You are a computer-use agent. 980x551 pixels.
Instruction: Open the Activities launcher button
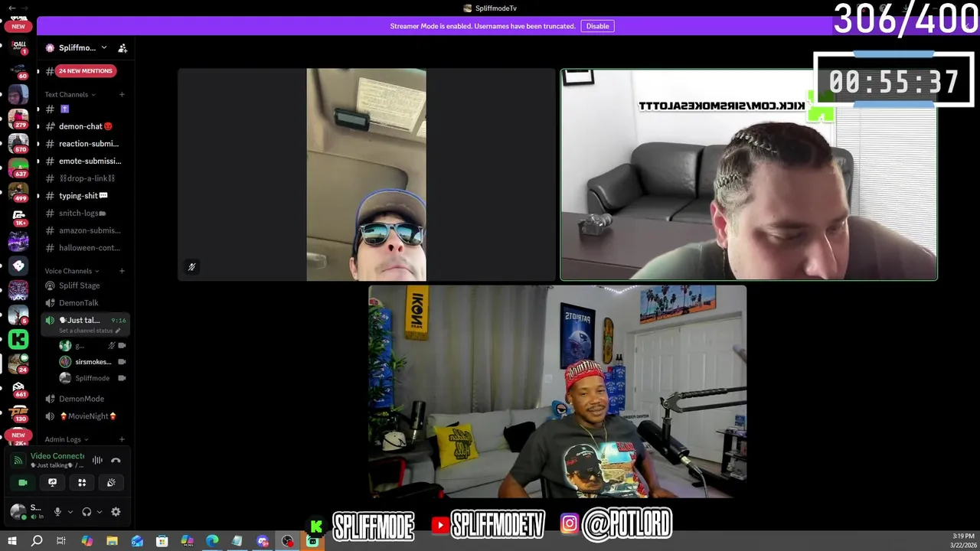point(82,482)
